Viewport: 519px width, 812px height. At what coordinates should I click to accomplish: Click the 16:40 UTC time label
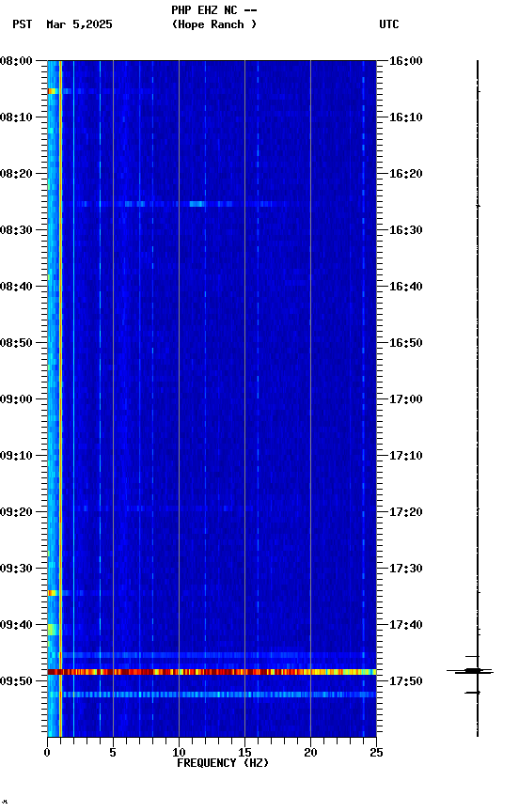tap(405, 287)
